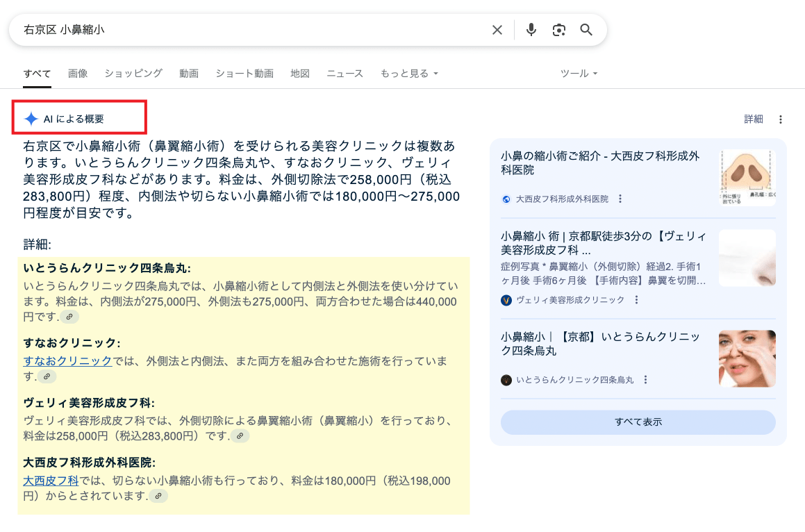Follow the すなおクリニック hyperlink
805x532 pixels.
pyautogui.click(x=67, y=361)
